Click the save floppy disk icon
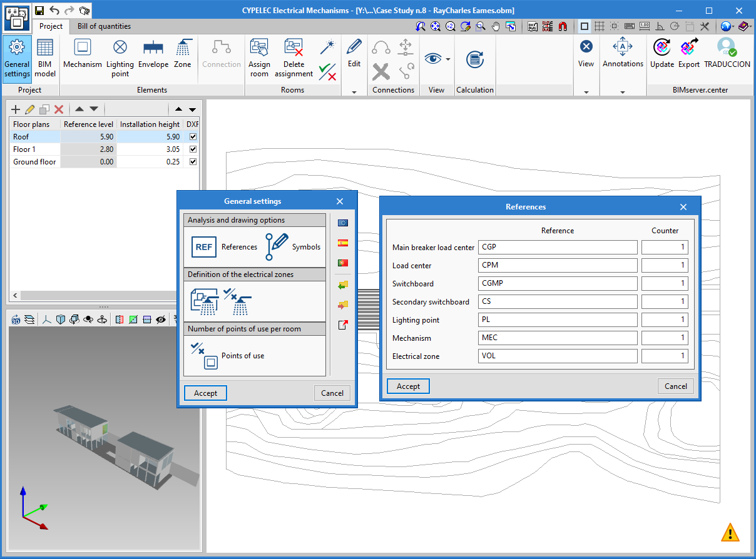This screenshot has width=756, height=559. (39, 10)
